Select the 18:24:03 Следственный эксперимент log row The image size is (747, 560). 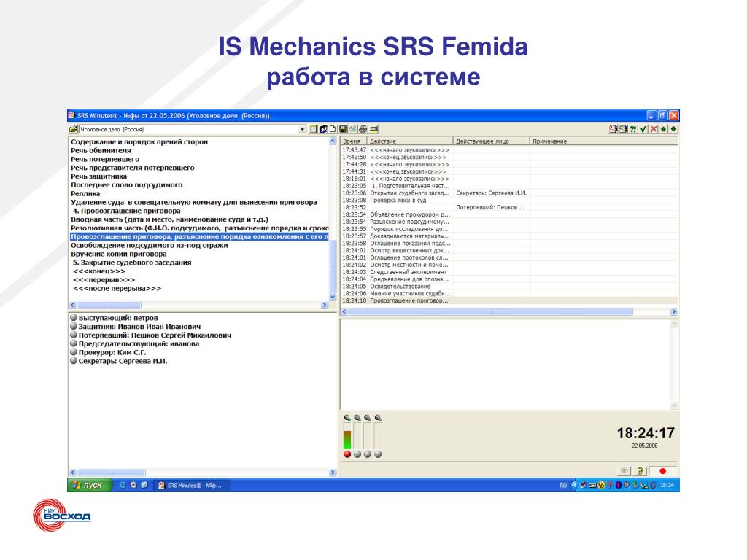[509, 272]
